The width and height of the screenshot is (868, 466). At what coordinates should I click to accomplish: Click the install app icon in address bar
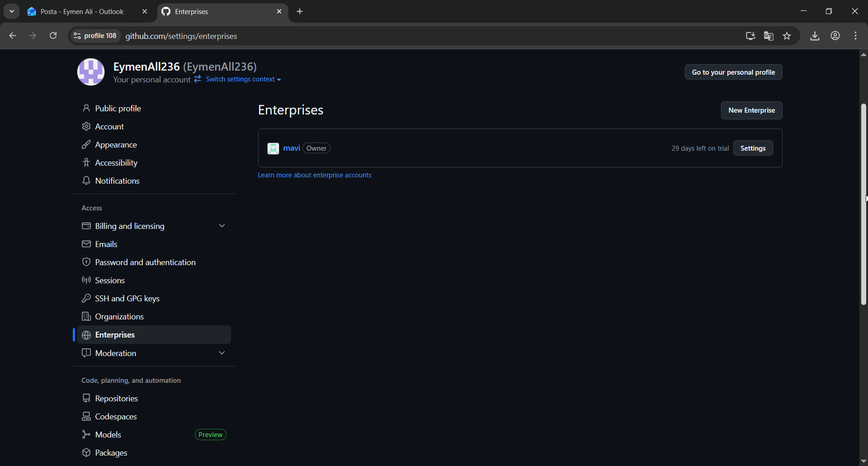tap(750, 36)
